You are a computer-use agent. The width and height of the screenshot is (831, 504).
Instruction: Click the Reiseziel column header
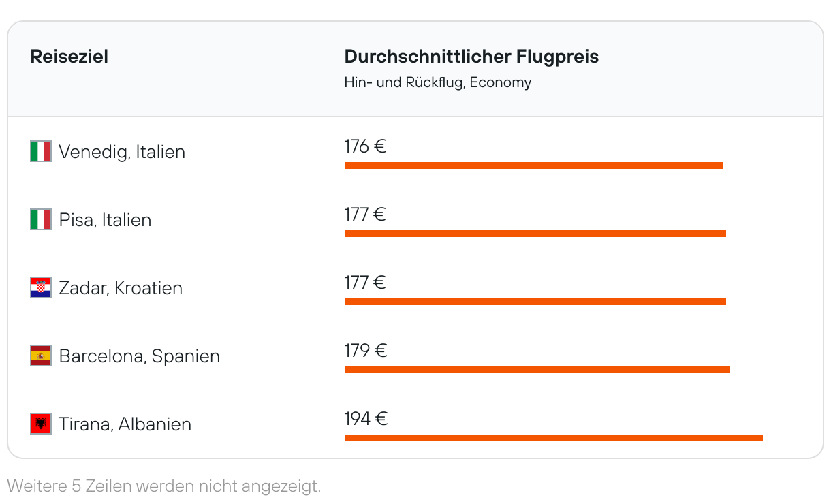click(69, 57)
